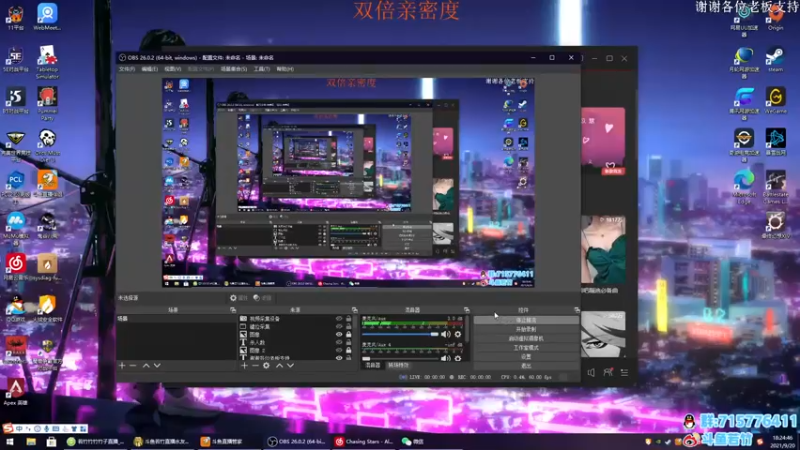Image resolution: width=800 pixels, height=450 pixels.
Task: Open source properties gear in the sources toolbar
Action: [266, 365]
